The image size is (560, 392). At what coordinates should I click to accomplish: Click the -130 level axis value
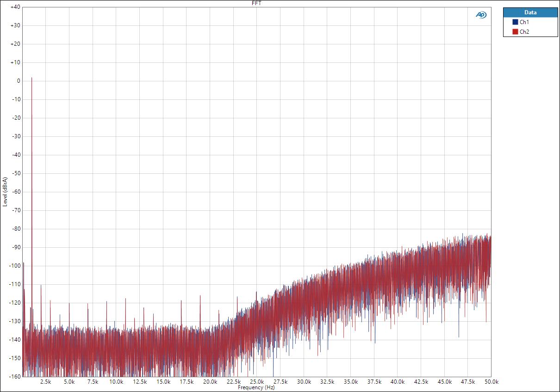pos(15,321)
